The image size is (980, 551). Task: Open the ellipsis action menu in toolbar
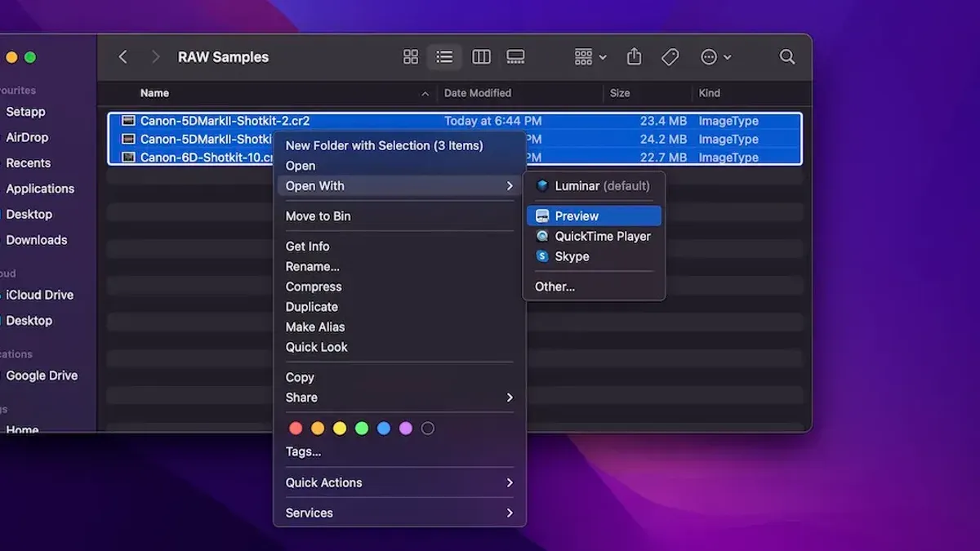coord(716,56)
